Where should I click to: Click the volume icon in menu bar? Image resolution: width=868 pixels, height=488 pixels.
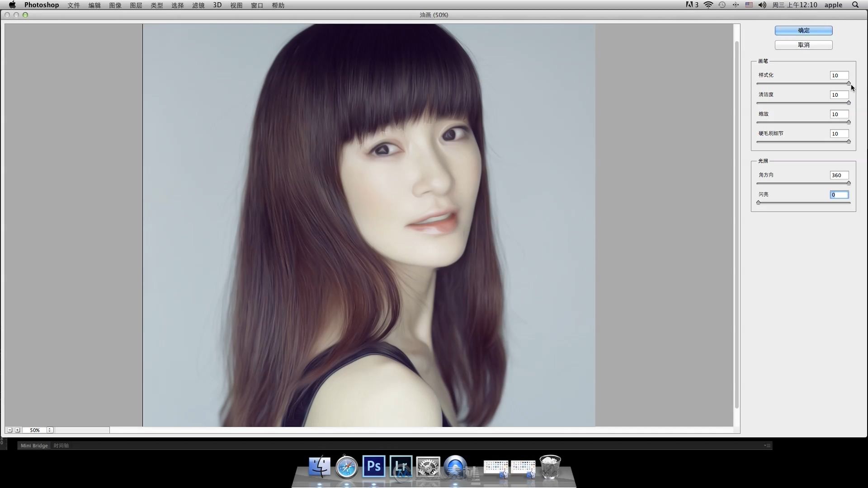click(x=762, y=5)
